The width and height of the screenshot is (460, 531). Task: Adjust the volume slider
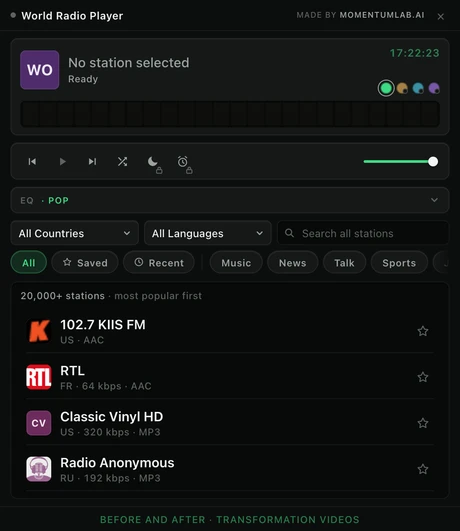(401, 162)
